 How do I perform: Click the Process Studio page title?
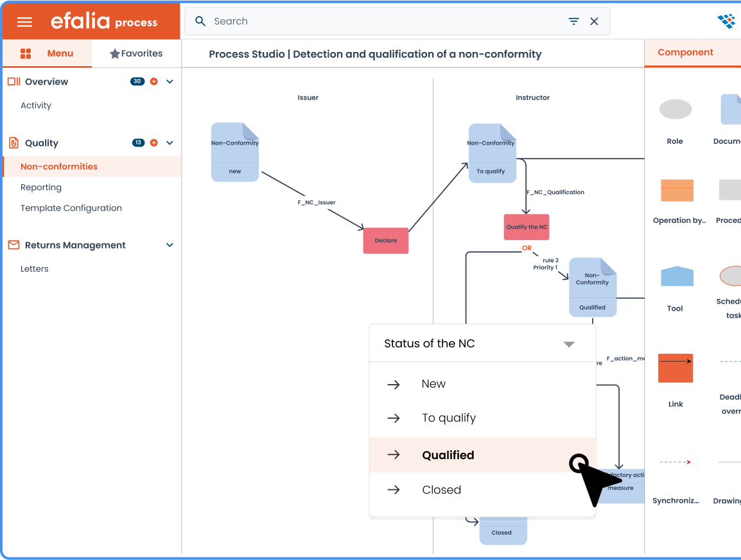[375, 54]
